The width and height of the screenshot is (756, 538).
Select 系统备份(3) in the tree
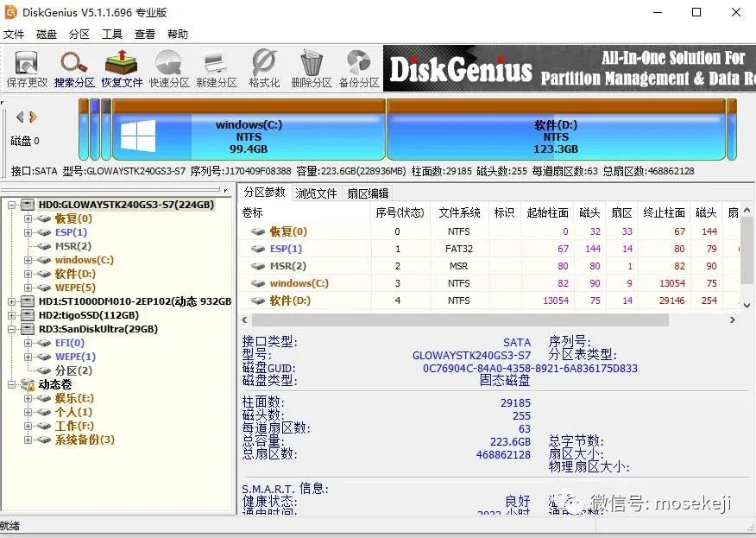point(85,440)
